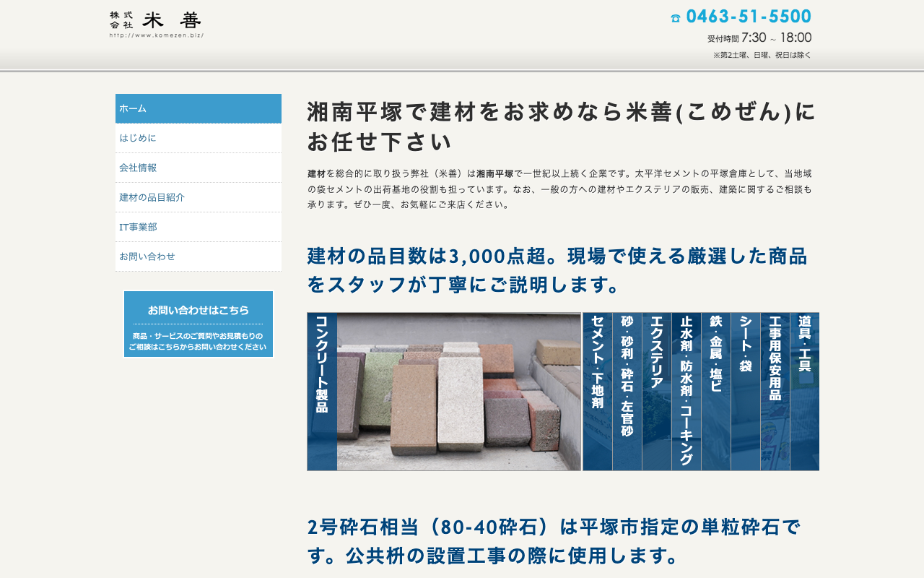Click the 建材の品目数は3,000点超 heading

click(557, 270)
